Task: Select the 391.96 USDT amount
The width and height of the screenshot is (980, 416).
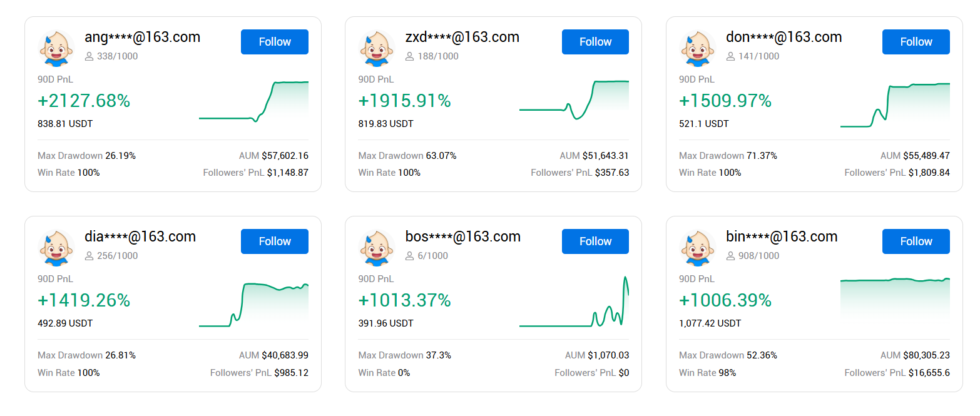Action: coord(385,323)
